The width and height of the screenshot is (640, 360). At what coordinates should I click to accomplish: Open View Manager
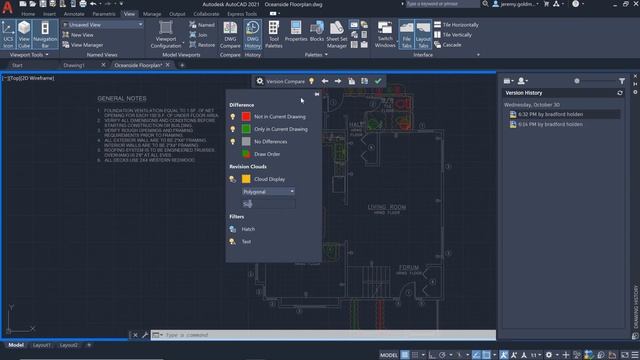(83, 45)
